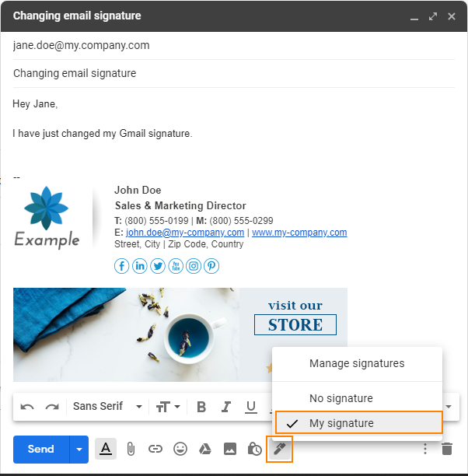Click the insert signature pen icon
Screen dimensions: 468x476
click(x=280, y=450)
